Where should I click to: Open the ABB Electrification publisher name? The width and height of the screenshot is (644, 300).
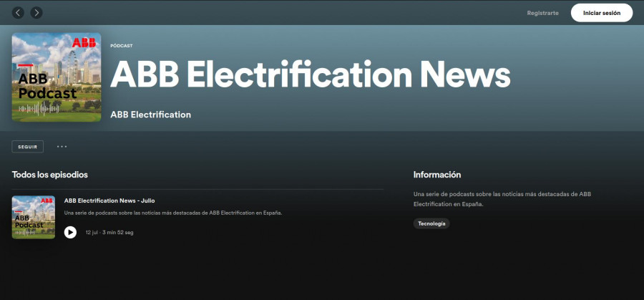[x=150, y=115]
